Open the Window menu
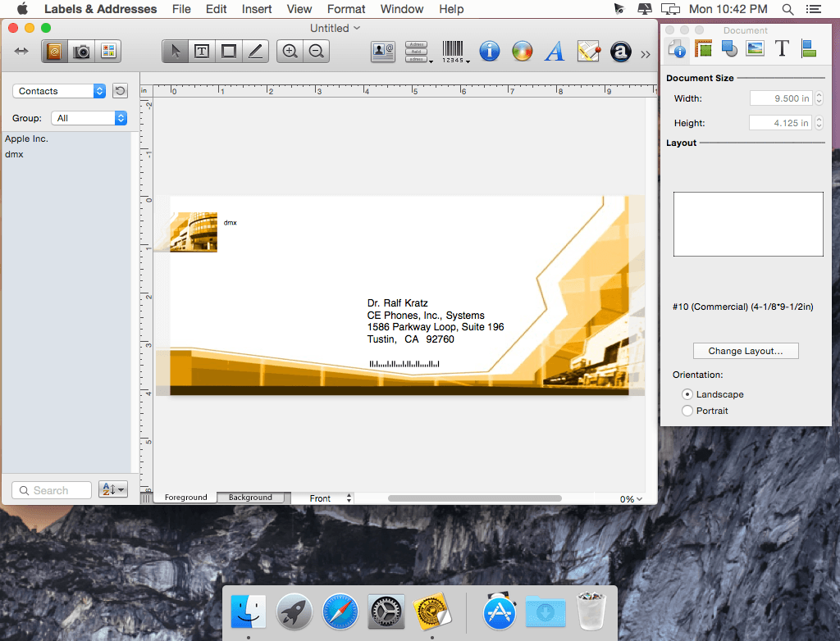The height and width of the screenshot is (641, 840). coord(402,9)
